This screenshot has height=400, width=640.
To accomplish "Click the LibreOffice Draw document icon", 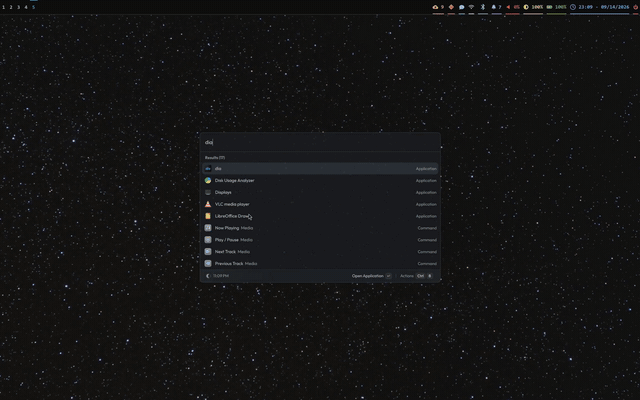I will click(208, 216).
